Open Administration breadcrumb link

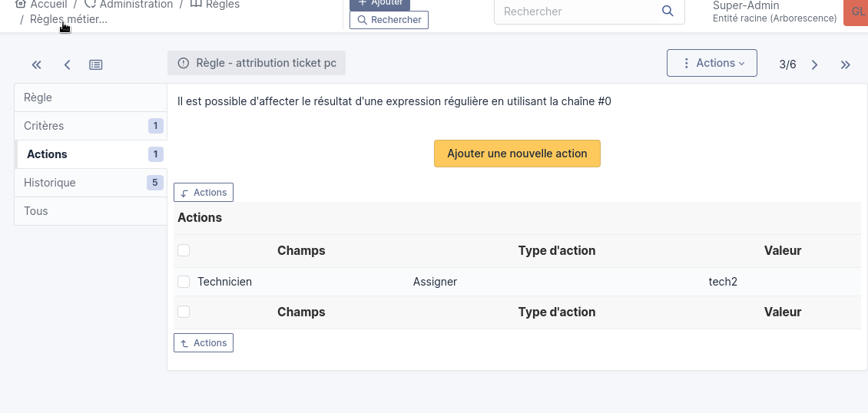click(x=136, y=5)
